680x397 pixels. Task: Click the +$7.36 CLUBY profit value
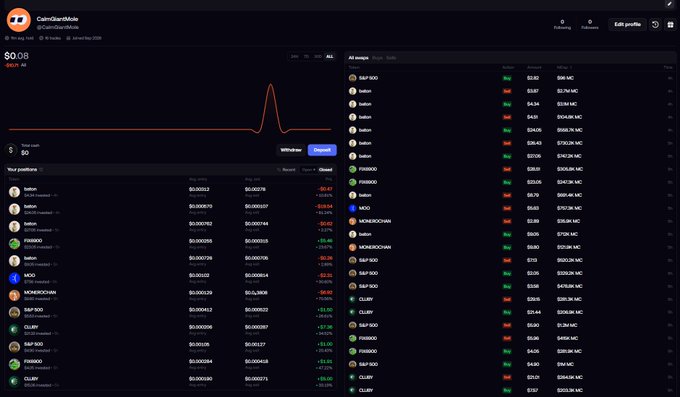(325, 327)
